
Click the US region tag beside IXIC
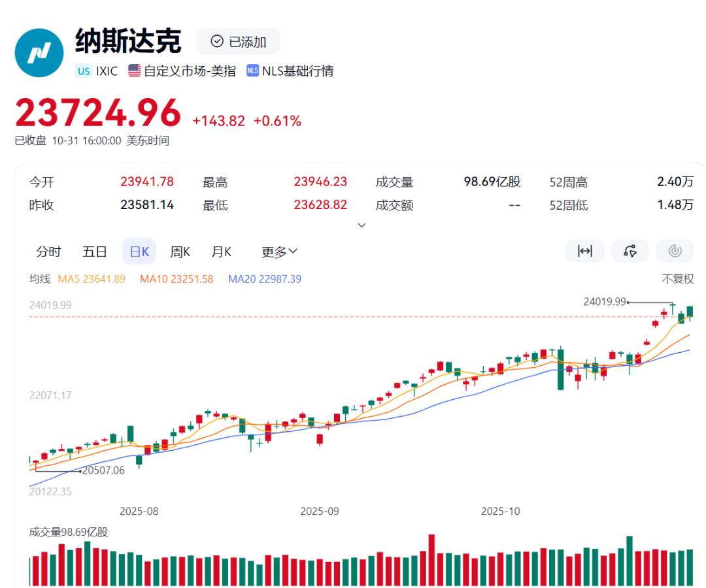[x=84, y=71]
